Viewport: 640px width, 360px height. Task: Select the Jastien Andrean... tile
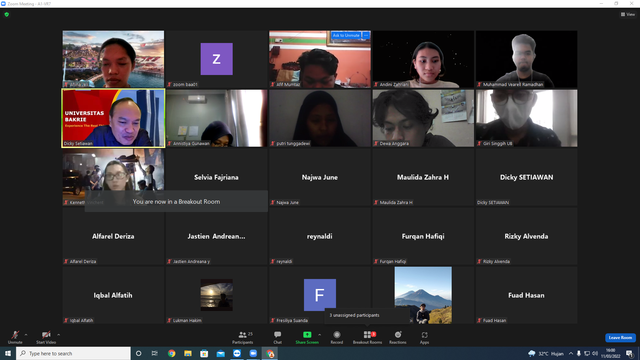click(217, 236)
